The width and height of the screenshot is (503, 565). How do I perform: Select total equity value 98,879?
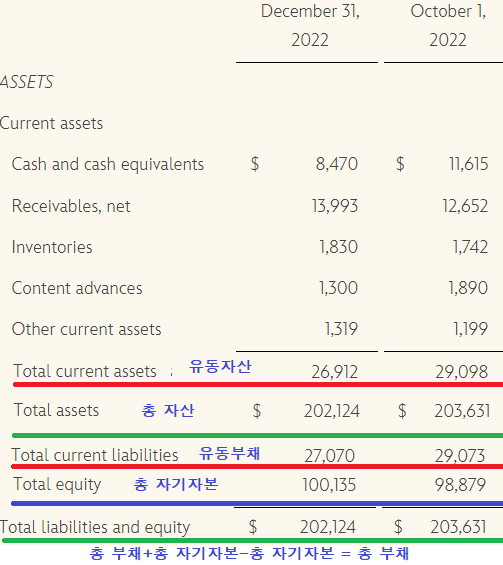pyautogui.click(x=460, y=485)
